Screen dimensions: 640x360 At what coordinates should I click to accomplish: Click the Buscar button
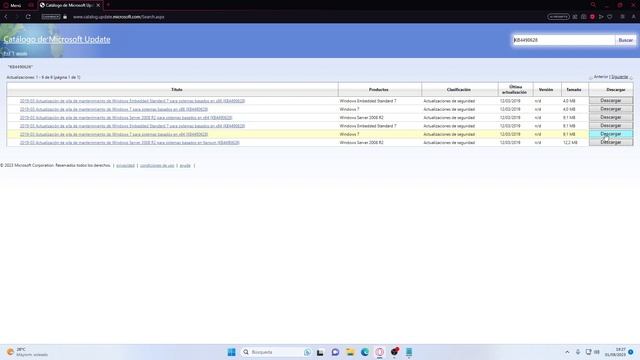(625, 40)
